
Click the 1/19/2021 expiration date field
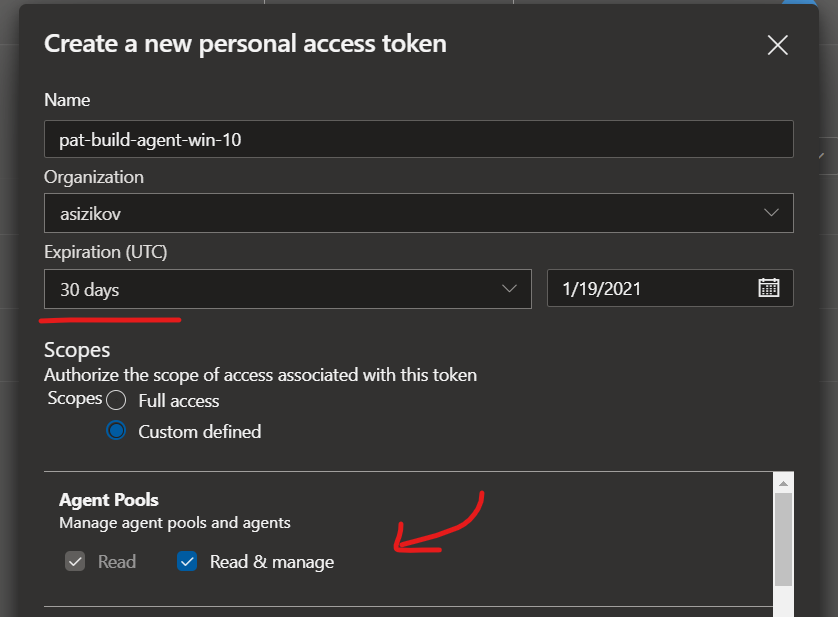point(650,289)
